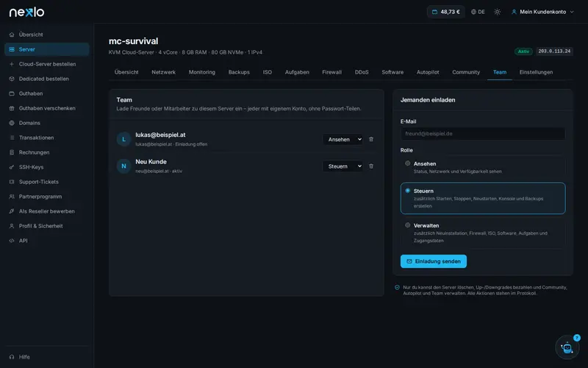Open the Backups tab
This screenshot has width=588, height=368.
tap(239, 72)
